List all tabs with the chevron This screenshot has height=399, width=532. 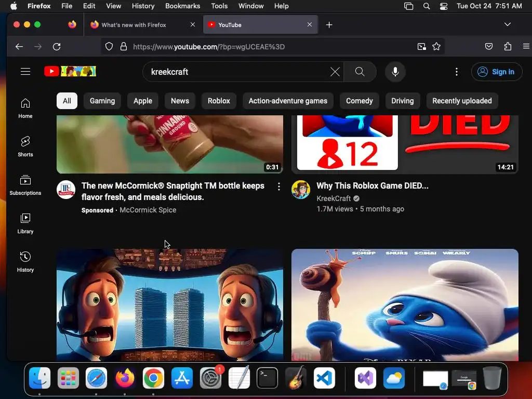point(508,24)
